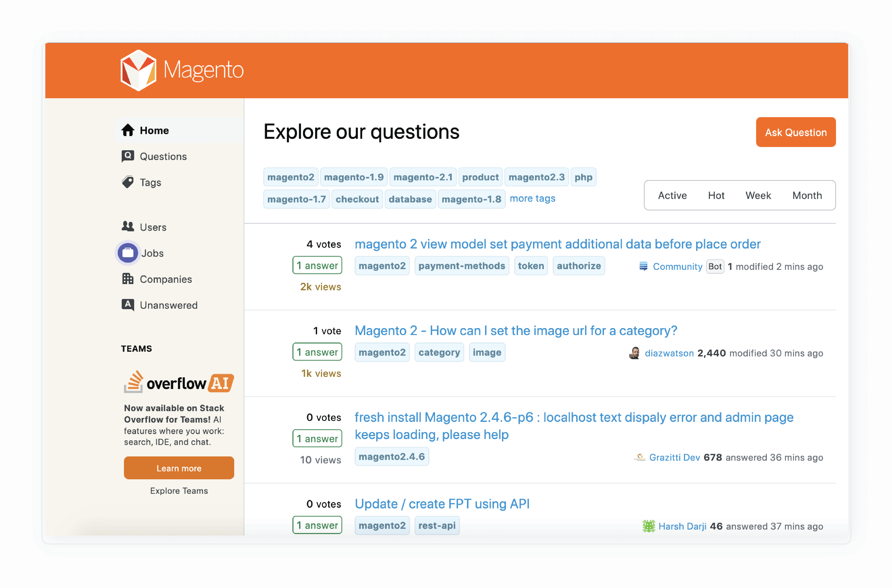
Task: Select the Month filter tab
Action: click(x=807, y=195)
